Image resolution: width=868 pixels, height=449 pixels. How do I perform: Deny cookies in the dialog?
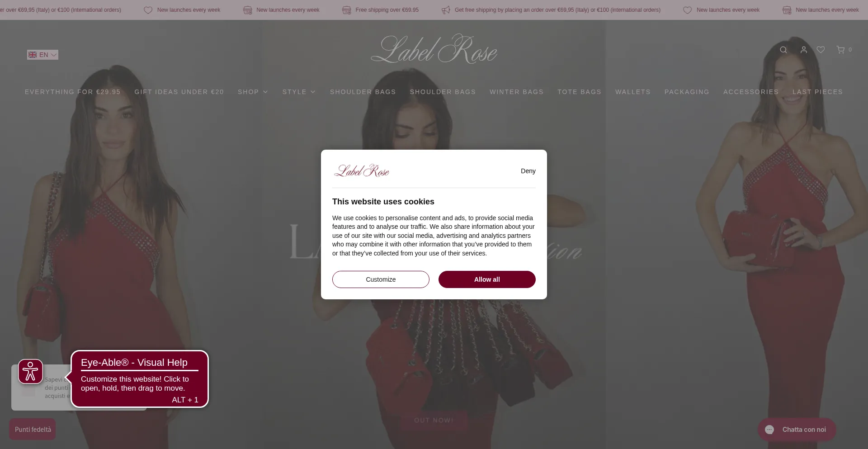tap(528, 171)
